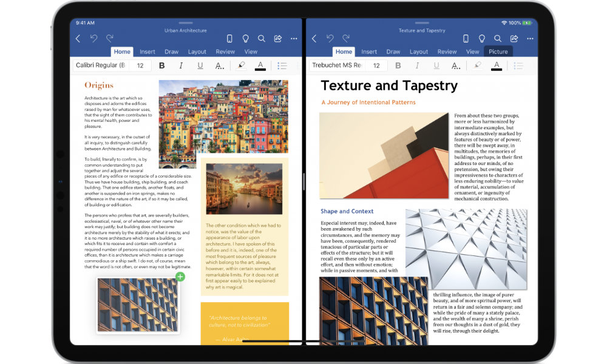This screenshot has height=364, width=607.
Task: Expand more text formatting options in Urban Architecture
Action: click(x=220, y=66)
